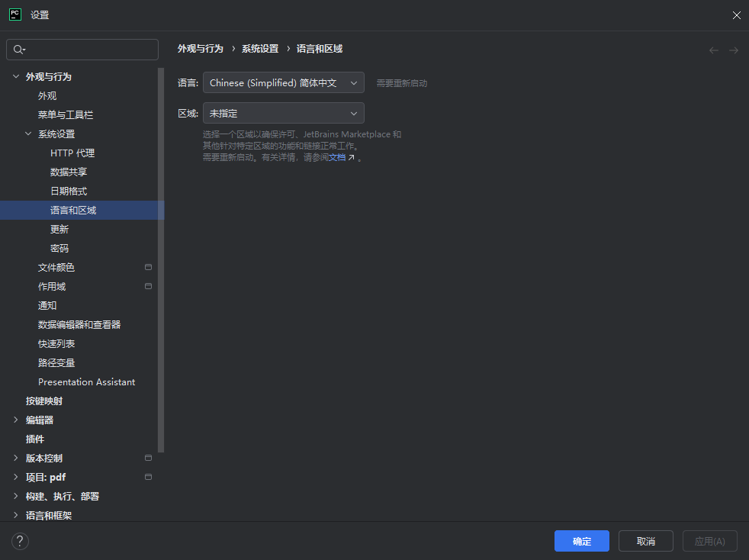Click the 需要重新启动 hint text
The width and height of the screenshot is (749, 560).
pos(402,83)
